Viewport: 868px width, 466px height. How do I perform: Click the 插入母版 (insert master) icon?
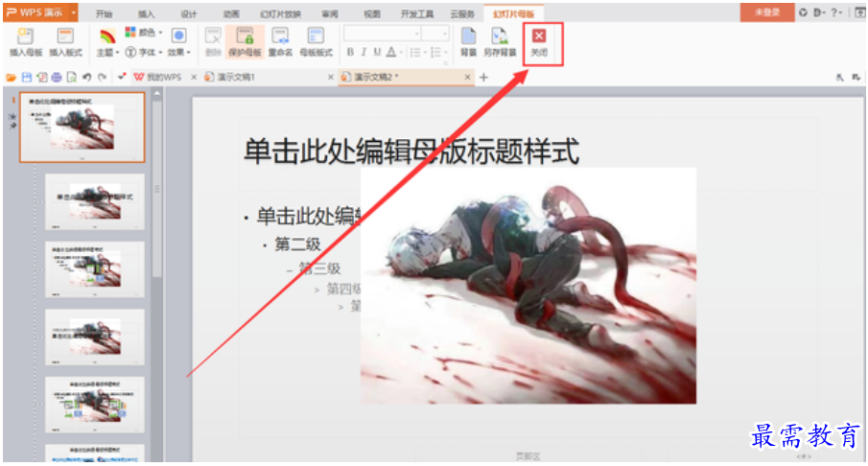26,42
